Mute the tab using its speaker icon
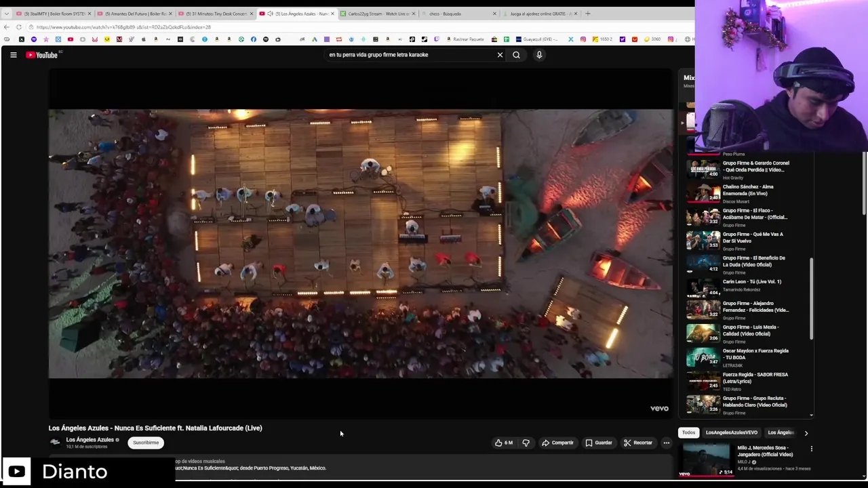The image size is (868, 488). click(x=270, y=14)
